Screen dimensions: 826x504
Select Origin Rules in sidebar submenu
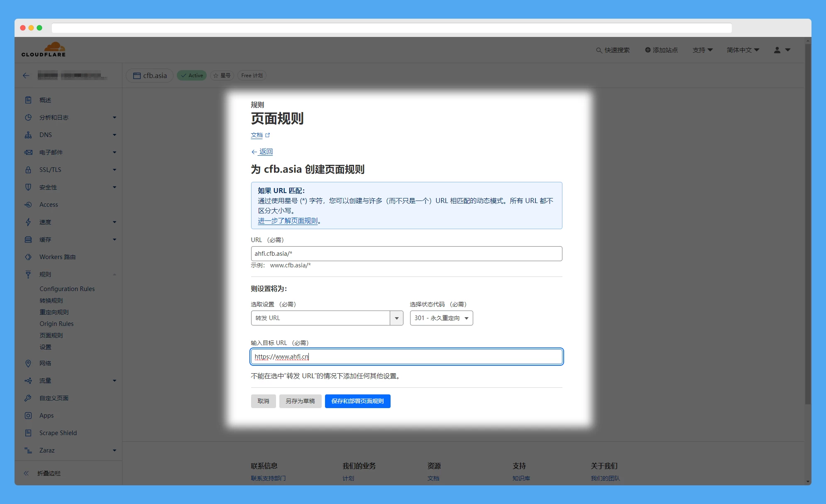pos(56,324)
